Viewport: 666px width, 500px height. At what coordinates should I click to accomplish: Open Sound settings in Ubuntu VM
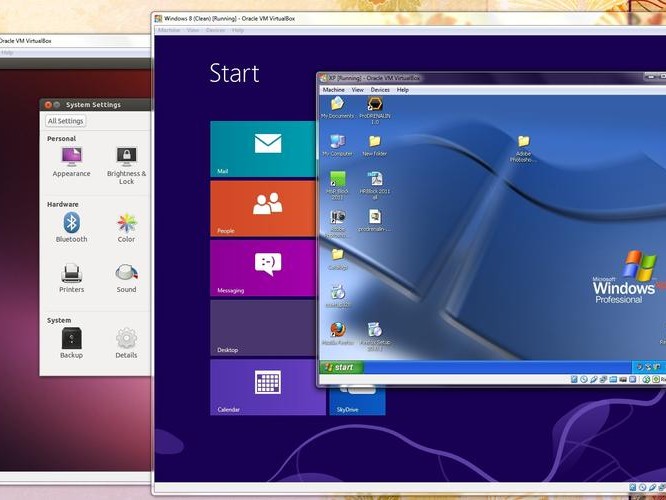(x=126, y=278)
